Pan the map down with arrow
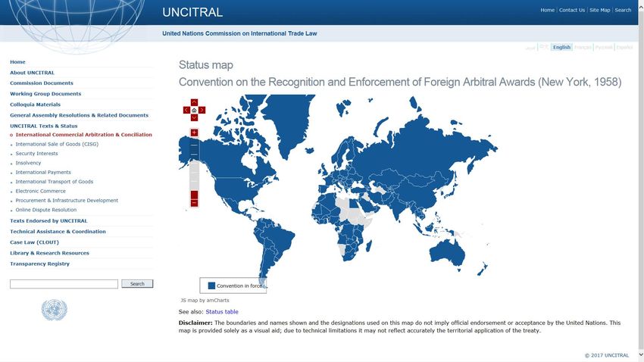 (194, 117)
